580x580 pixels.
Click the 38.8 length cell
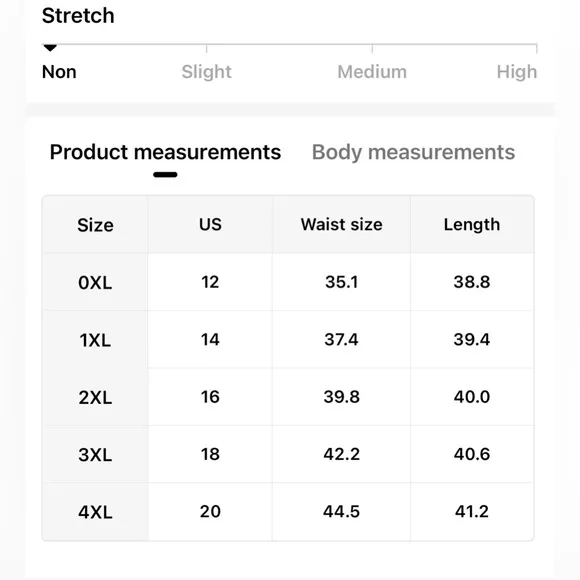pyautogui.click(x=472, y=282)
